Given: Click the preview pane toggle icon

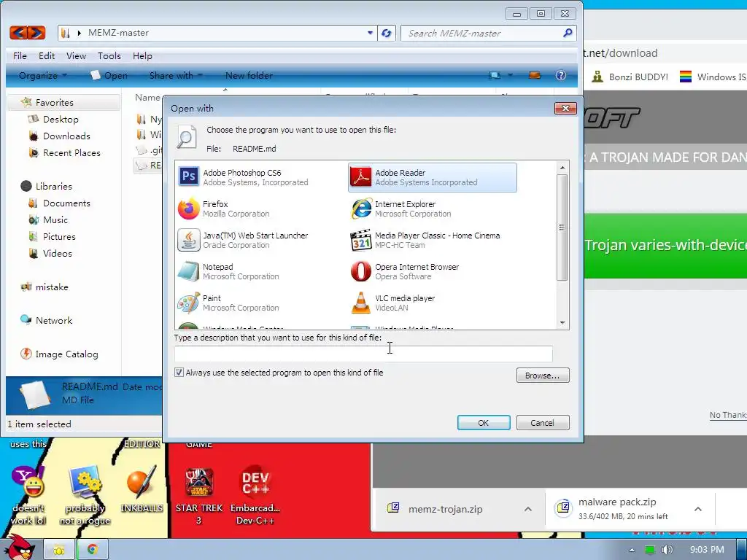Looking at the screenshot, I should 535,75.
